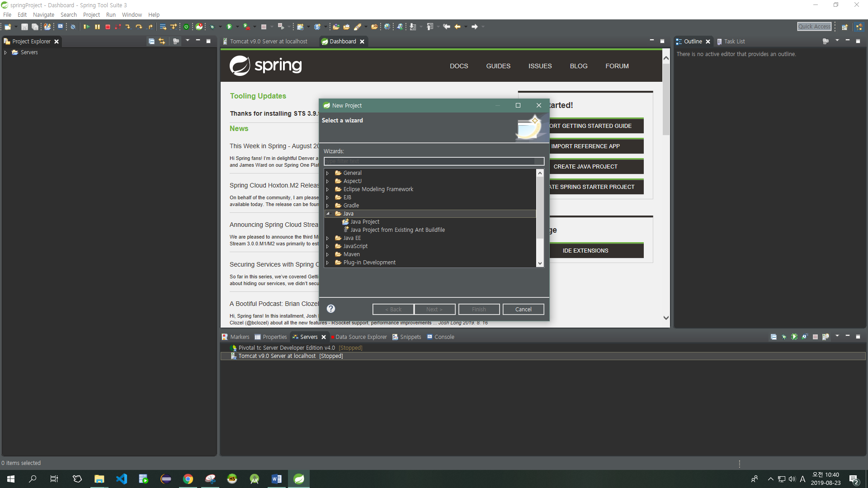Start the server from the Servers panel toolbar
868x488 pixels.
pyautogui.click(x=794, y=337)
